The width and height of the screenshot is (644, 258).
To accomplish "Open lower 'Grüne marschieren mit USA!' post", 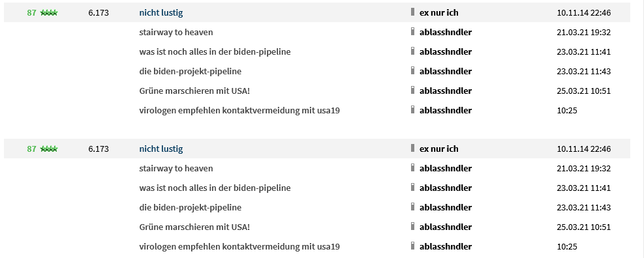I will (x=194, y=227).
